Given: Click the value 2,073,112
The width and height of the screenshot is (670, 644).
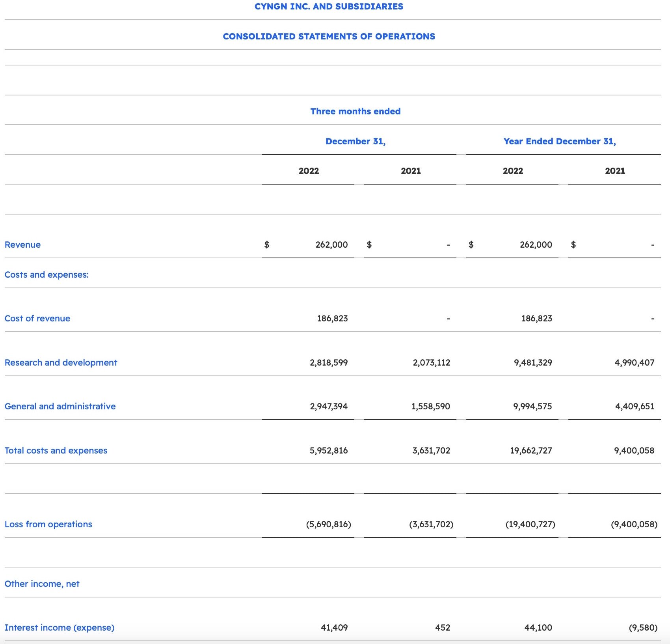Looking at the screenshot, I should [x=432, y=362].
